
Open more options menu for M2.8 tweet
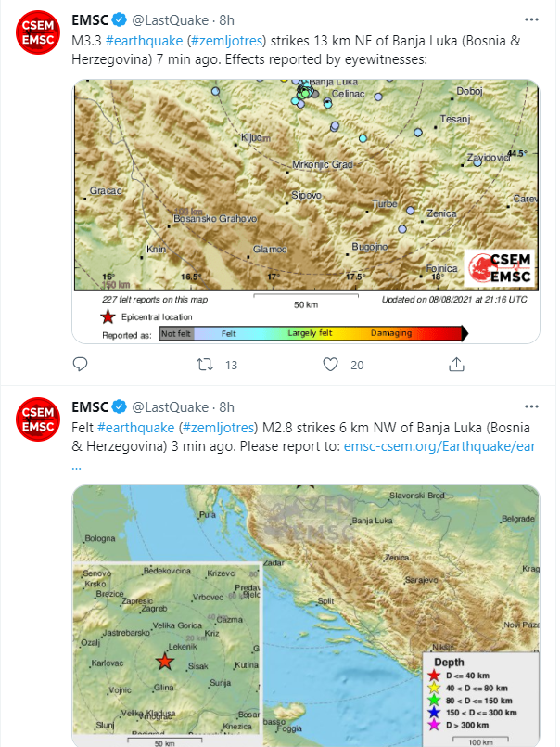528,407
